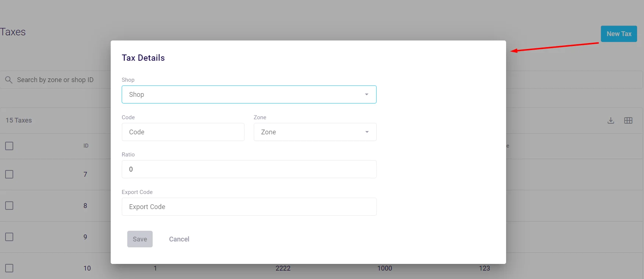Focus the Search by zone or shop ID box

[x=55, y=80]
